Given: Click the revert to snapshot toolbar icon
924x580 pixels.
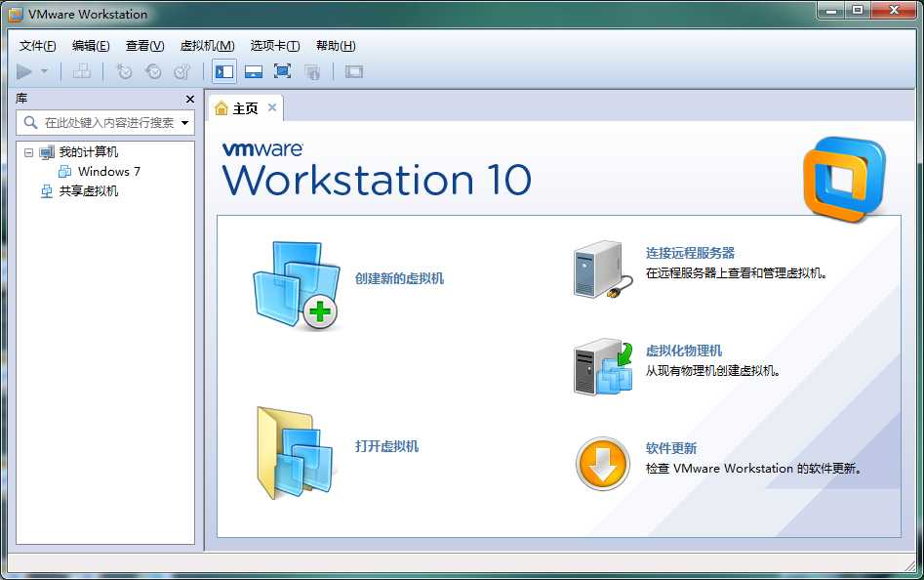Looking at the screenshot, I should (153, 72).
